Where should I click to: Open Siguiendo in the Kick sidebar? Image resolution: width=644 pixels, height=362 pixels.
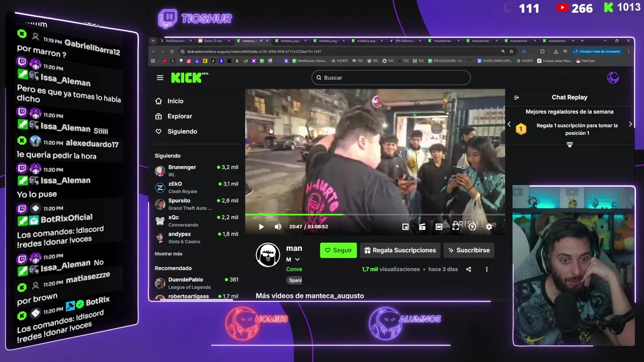tap(182, 131)
